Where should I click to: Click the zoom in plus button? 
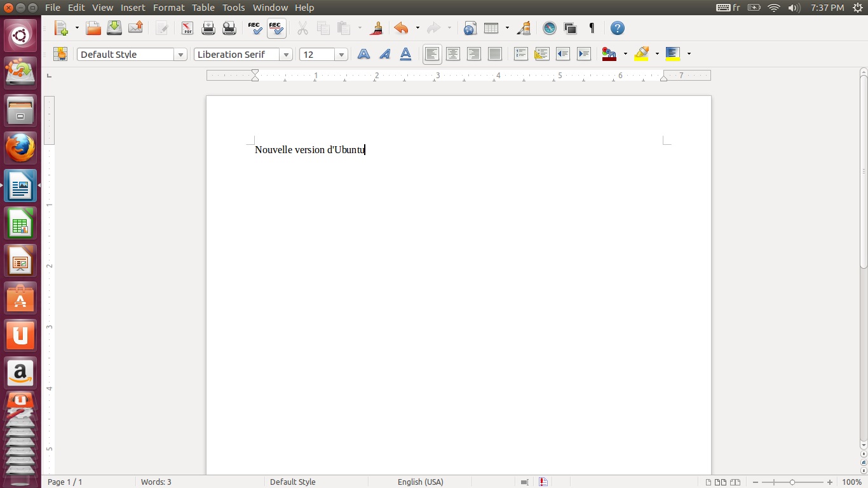tap(830, 482)
